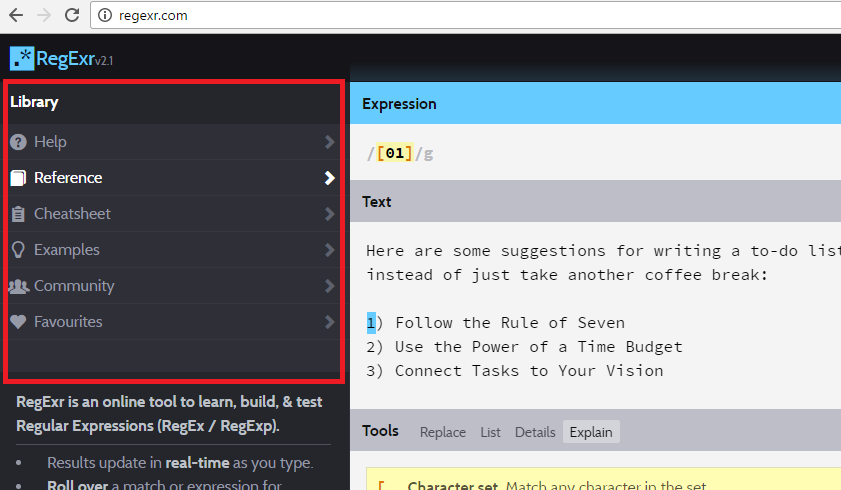Switch to the Replace tool tab
The height and width of the screenshot is (490, 841).
click(442, 432)
